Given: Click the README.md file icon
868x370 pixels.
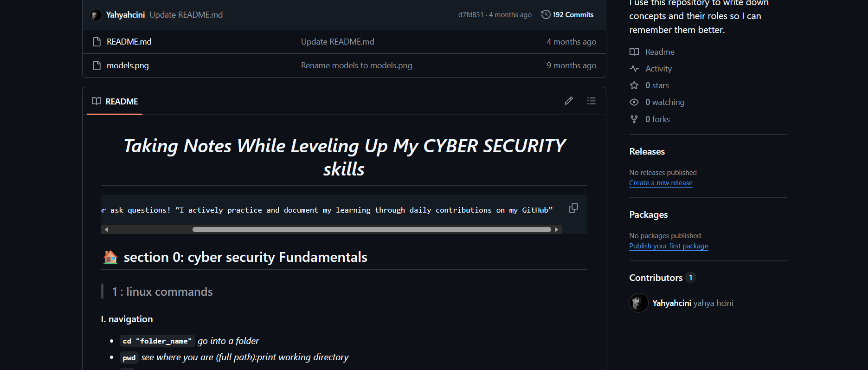Looking at the screenshot, I should pos(96,42).
